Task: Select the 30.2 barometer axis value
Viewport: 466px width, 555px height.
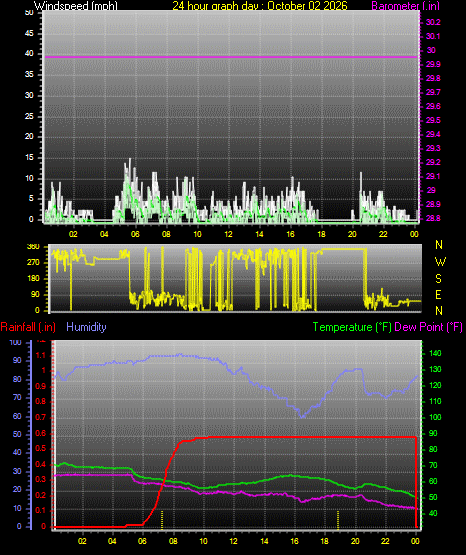Action: (x=433, y=22)
